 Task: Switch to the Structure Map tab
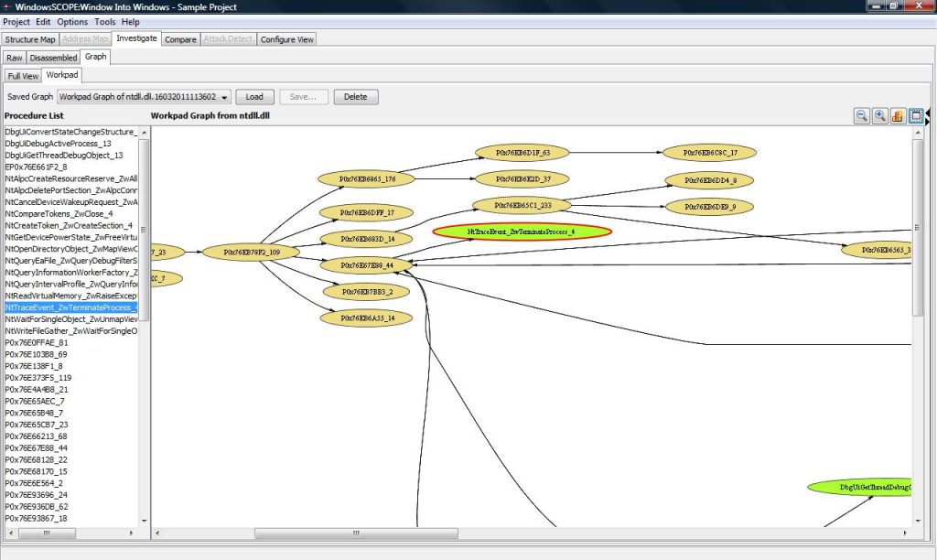click(30, 39)
